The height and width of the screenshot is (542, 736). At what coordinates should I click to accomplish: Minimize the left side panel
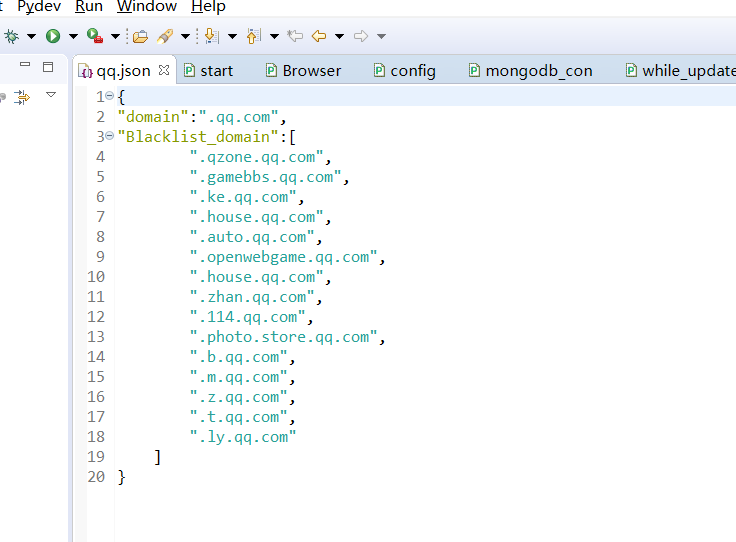point(25,64)
